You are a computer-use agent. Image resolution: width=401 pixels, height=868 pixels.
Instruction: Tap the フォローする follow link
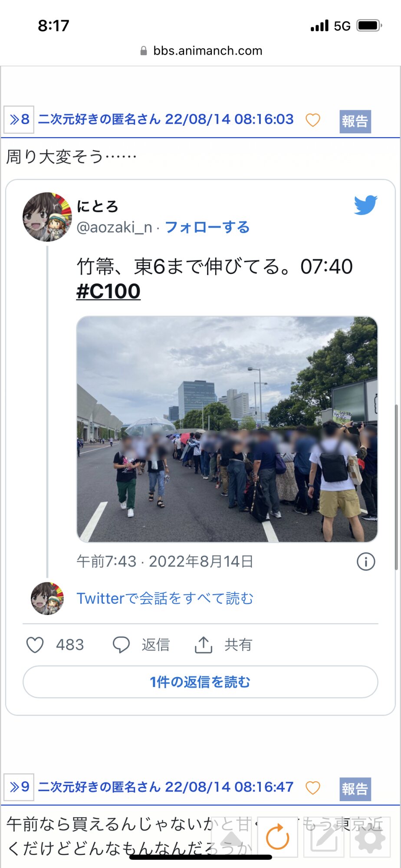(207, 227)
